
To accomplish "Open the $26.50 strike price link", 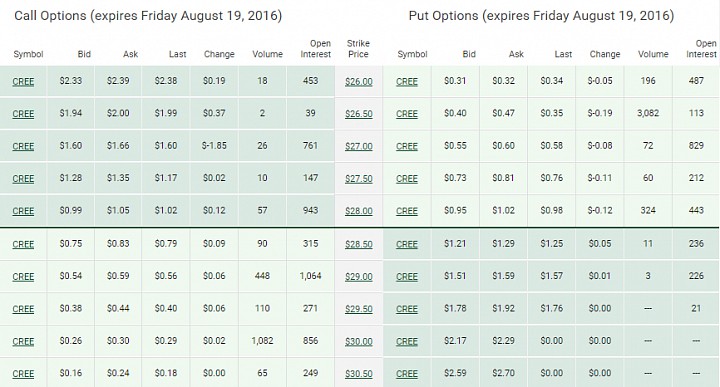I will pos(359,114).
